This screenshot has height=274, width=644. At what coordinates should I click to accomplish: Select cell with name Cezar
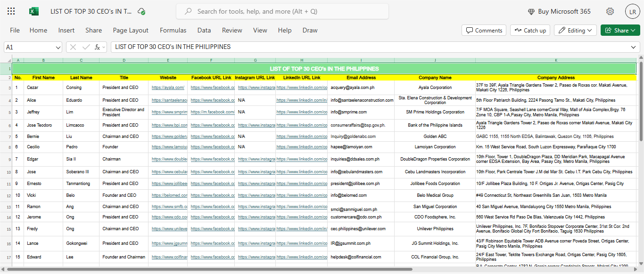tap(43, 88)
